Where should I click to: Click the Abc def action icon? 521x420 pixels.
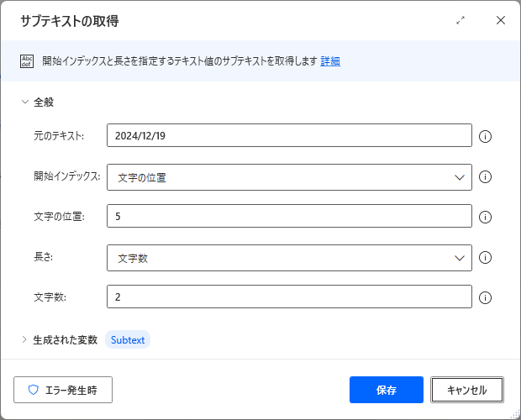pos(27,61)
